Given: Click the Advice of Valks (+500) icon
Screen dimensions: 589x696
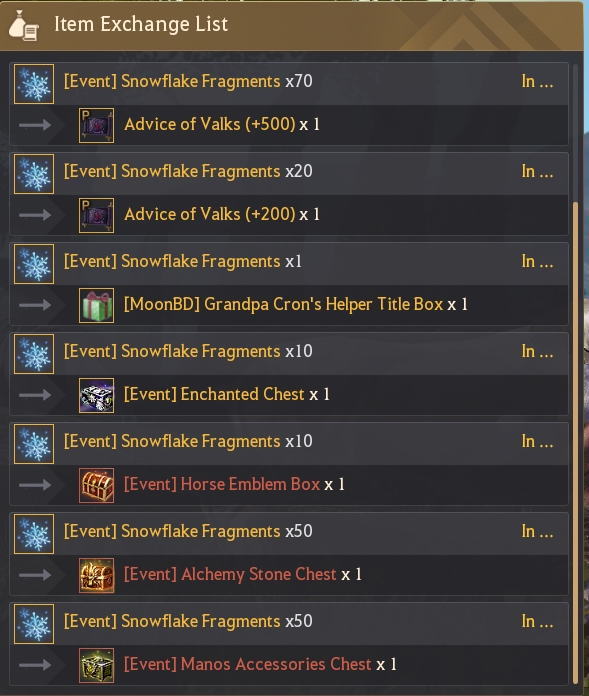Looking at the screenshot, I should pos(96,126).
